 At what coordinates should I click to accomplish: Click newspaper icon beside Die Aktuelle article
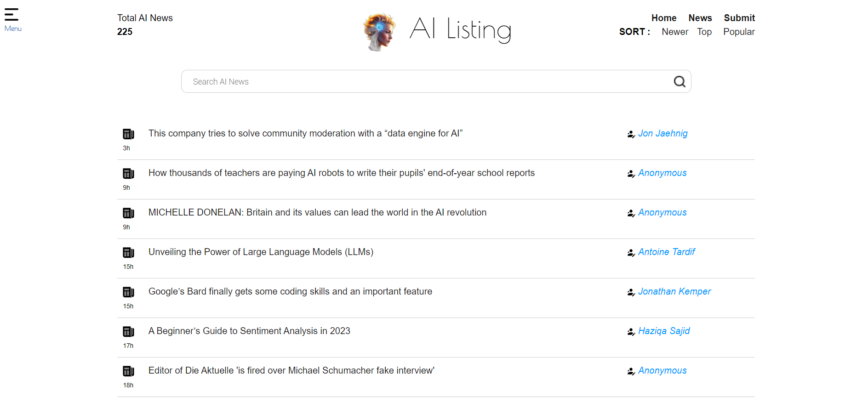[128, 371]
